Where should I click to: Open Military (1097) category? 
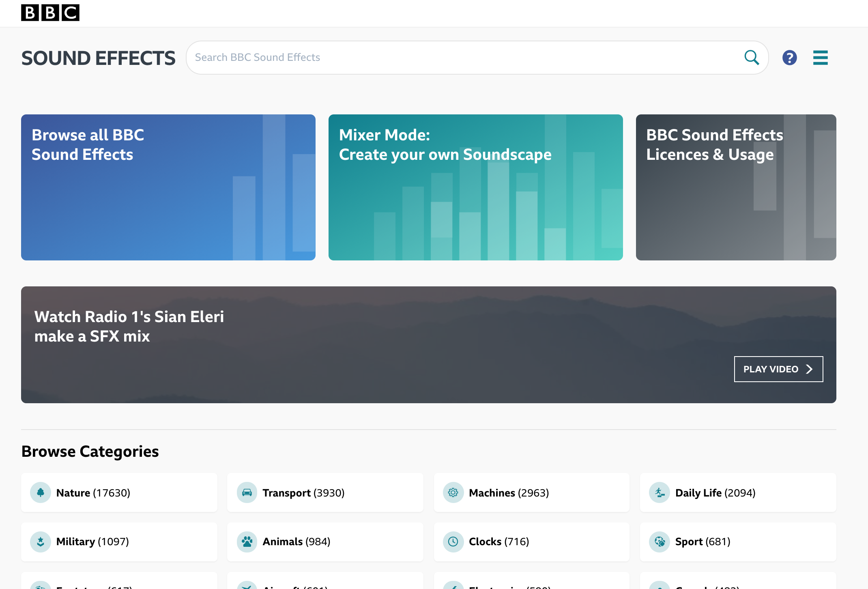coord(119,542)
